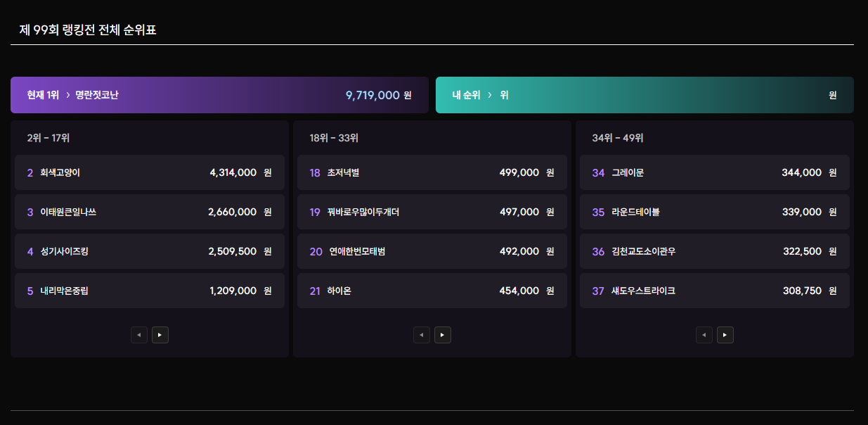The width and height of the screenshot is (868, 425).
Task: Go to next page of ranks 2위–17위
Action: (x=160, y=335)
